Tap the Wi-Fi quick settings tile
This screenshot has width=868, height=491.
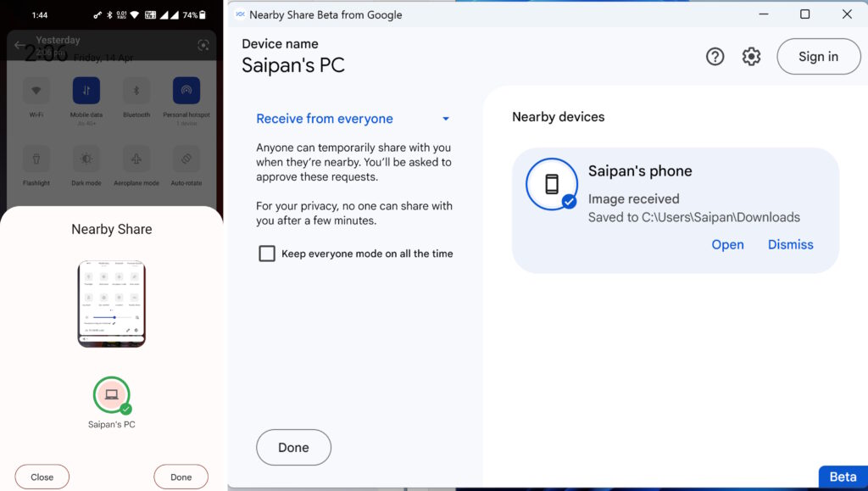pos(36,90)
